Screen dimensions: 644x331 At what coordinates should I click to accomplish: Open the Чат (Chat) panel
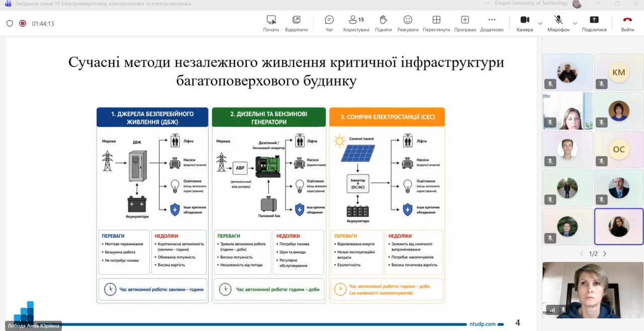329,23
